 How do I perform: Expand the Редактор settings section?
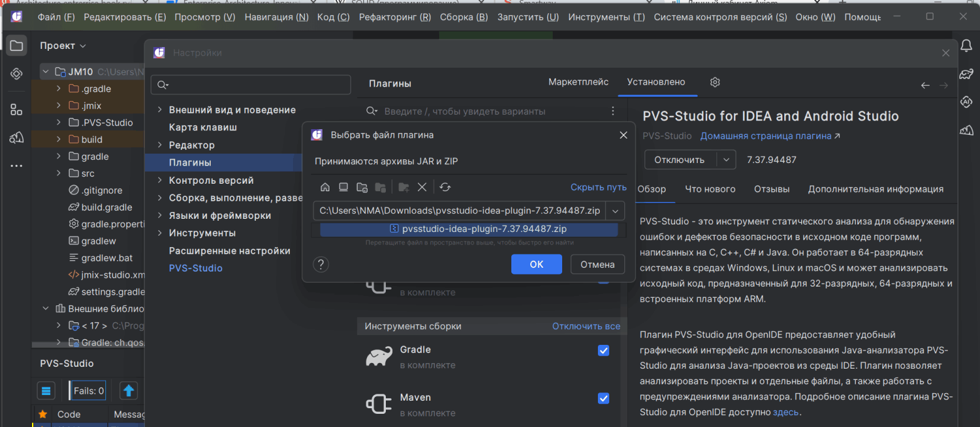pyautogui.click(x=159, y=145)
